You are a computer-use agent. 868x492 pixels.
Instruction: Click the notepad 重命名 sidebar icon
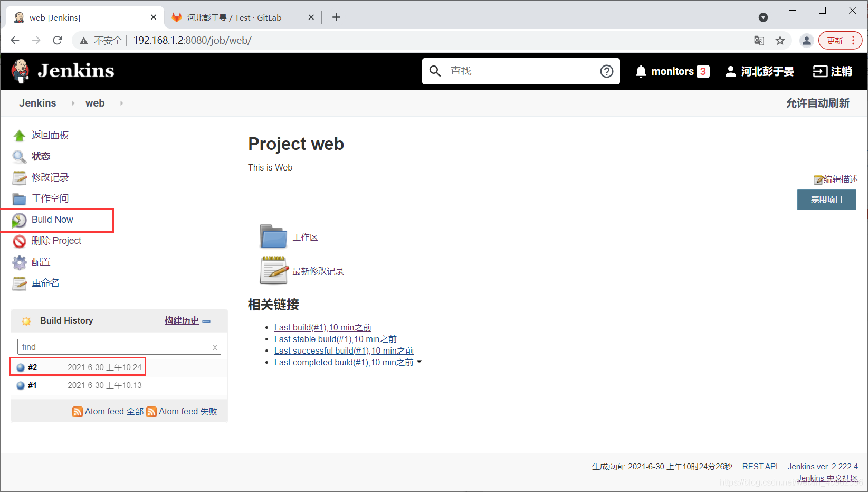20,283
